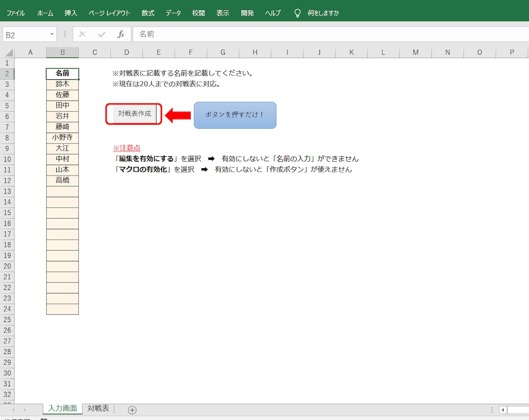Viewport: 529px width, 420px height.
Task: Click the ボタンを押すだけ！ blue shape
Action: [235, 115]
